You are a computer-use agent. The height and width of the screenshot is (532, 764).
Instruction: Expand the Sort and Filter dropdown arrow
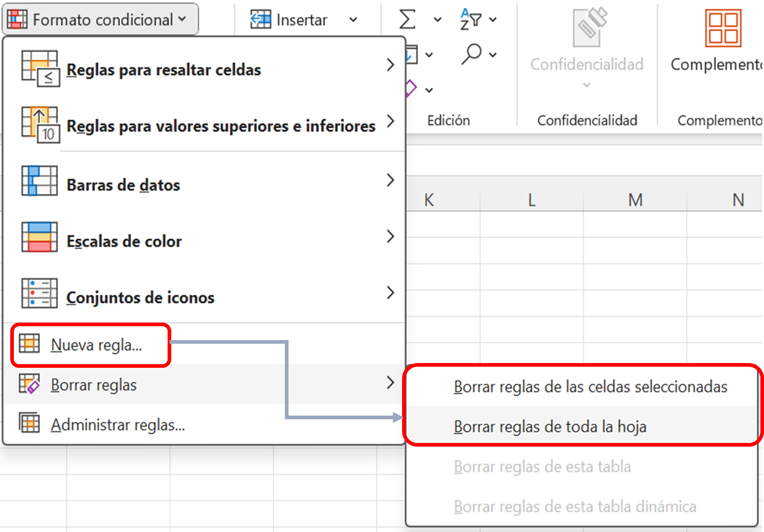pos(493,19)
